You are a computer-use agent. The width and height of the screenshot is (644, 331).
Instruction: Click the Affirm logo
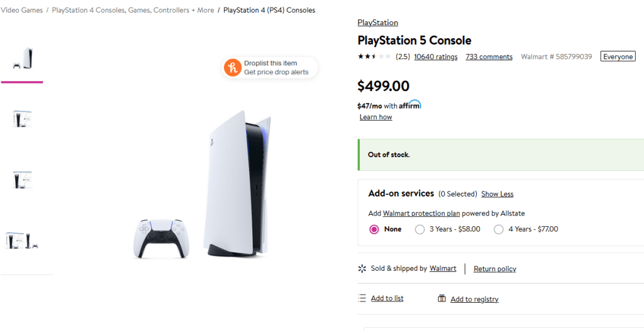410,106
